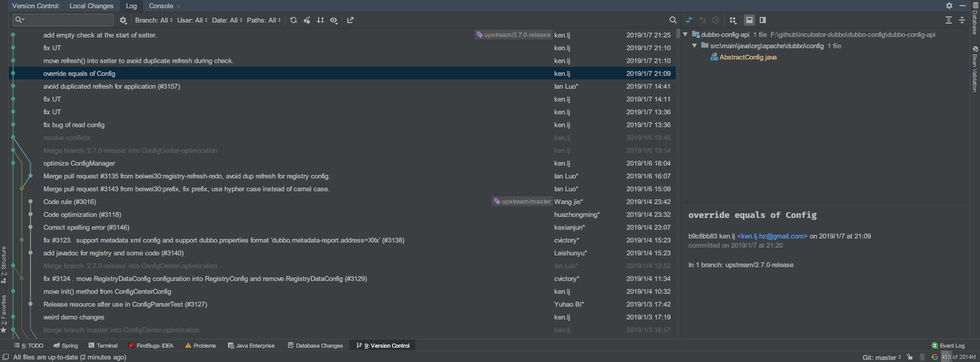Collapse the dubbo-config-api tree node
Viewport: 980px width, 362px height.
click(685, 34)
